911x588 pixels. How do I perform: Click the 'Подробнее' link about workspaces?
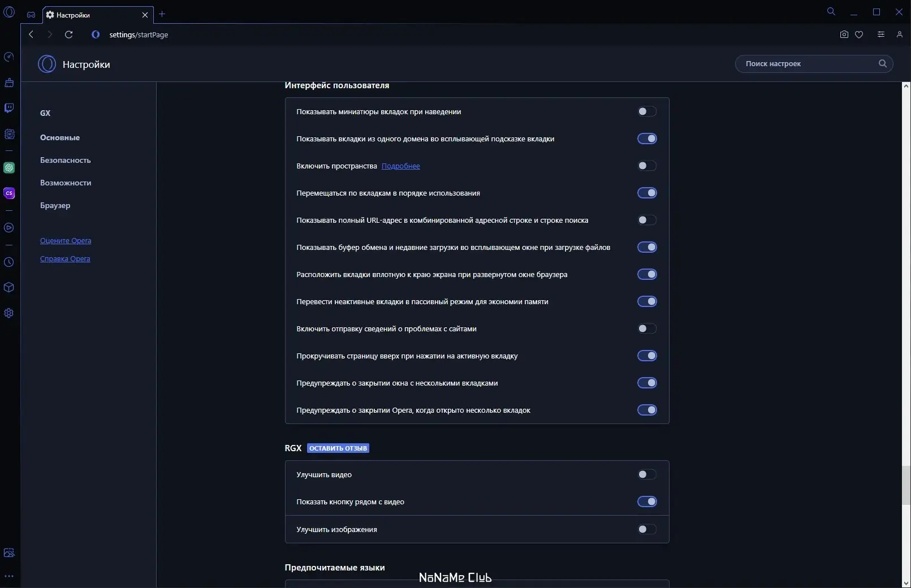(401, 166)
